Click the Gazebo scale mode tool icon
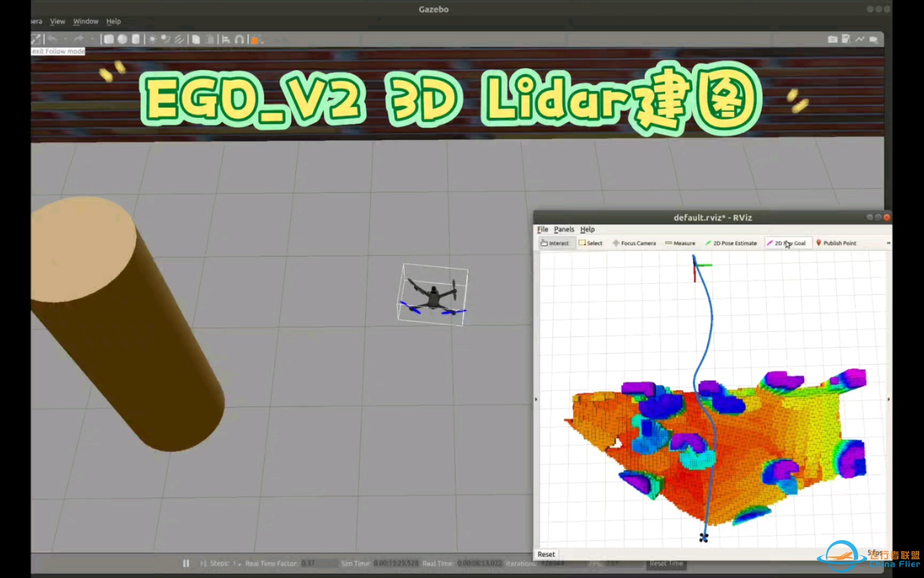The image size is (924, 578). coord(36,39)
